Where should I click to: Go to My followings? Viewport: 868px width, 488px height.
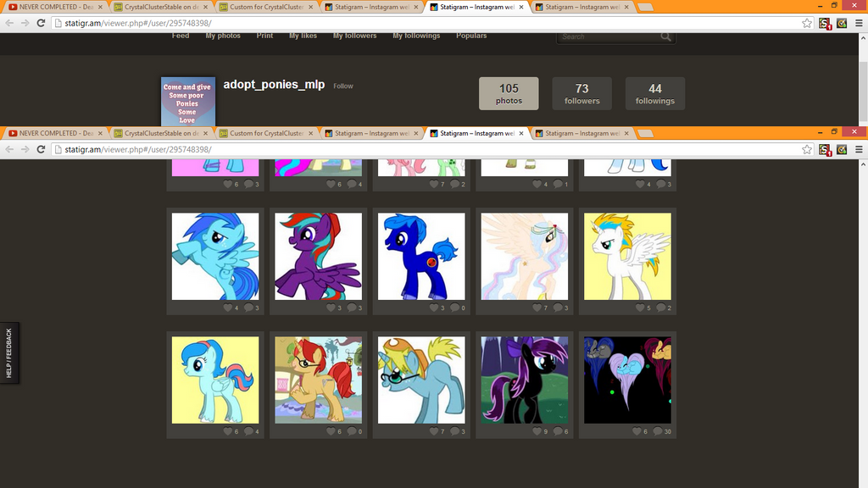pos(416,36)
